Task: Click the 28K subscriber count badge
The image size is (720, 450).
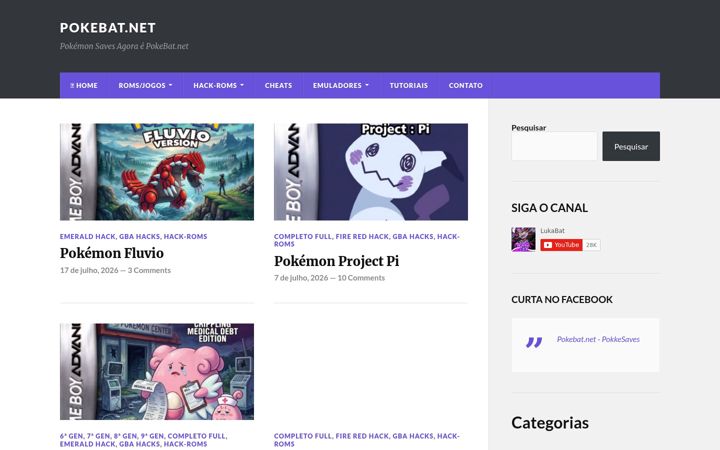Action: click(591, 245)
